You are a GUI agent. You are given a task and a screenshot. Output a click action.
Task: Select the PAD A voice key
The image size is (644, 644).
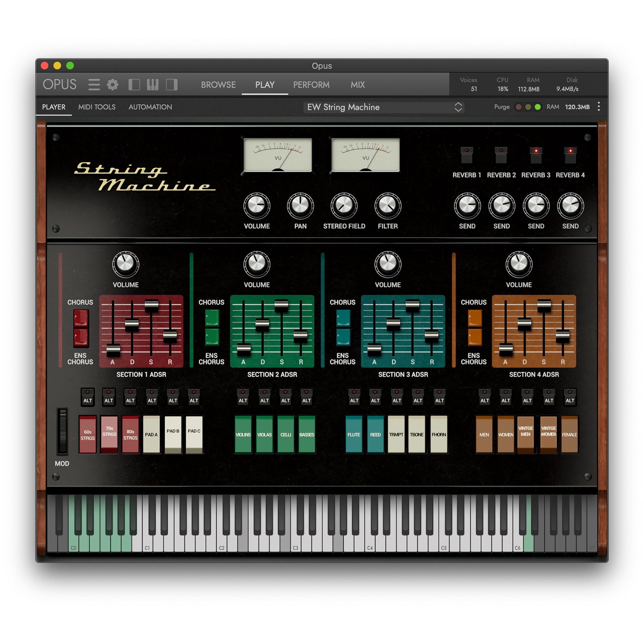coord(151,434)
